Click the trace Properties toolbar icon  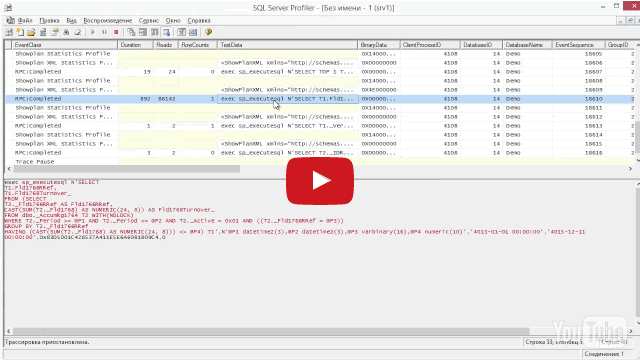[54, 32]
